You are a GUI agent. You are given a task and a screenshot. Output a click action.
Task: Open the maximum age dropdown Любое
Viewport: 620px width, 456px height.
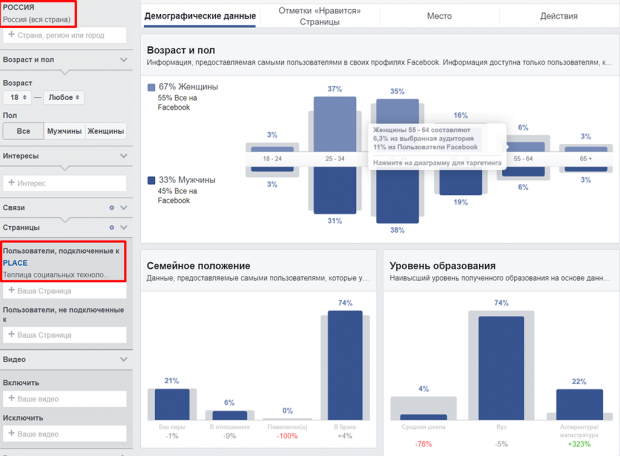point(64,98)
